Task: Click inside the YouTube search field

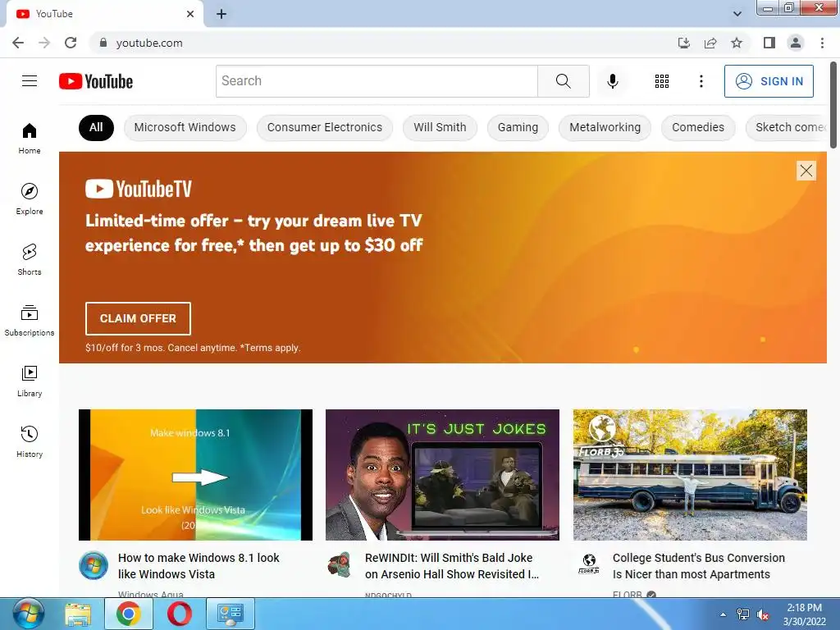Action: pyautogui.click(x=377, y=81)
